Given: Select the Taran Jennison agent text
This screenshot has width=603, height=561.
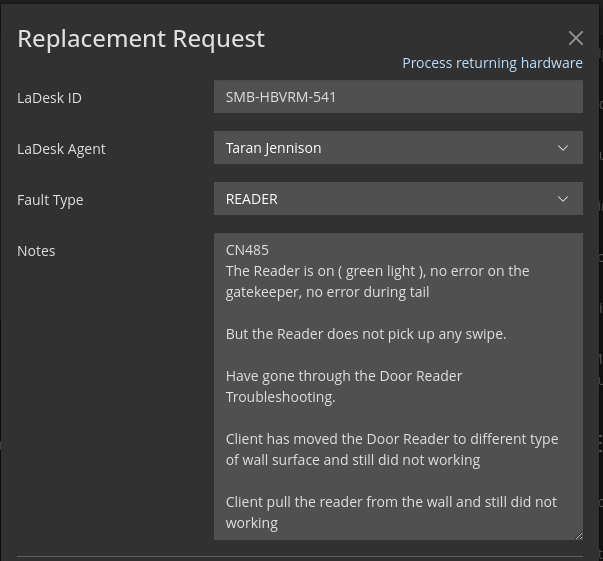Looking at the screenshot, I should (x=273, y=148).
